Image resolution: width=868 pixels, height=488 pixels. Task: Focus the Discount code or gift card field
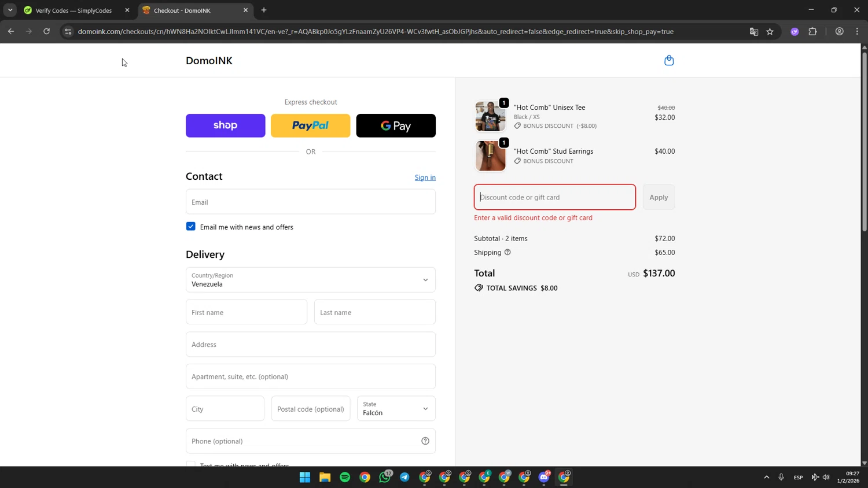(x=555, y=197)
